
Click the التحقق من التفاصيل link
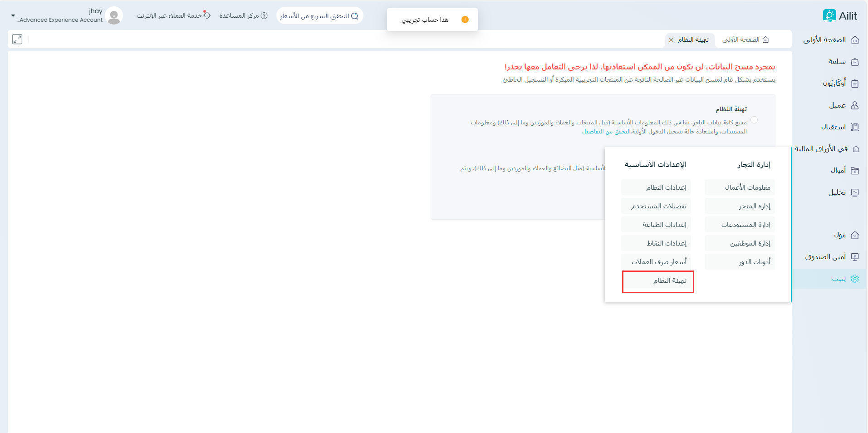point(606,132)
